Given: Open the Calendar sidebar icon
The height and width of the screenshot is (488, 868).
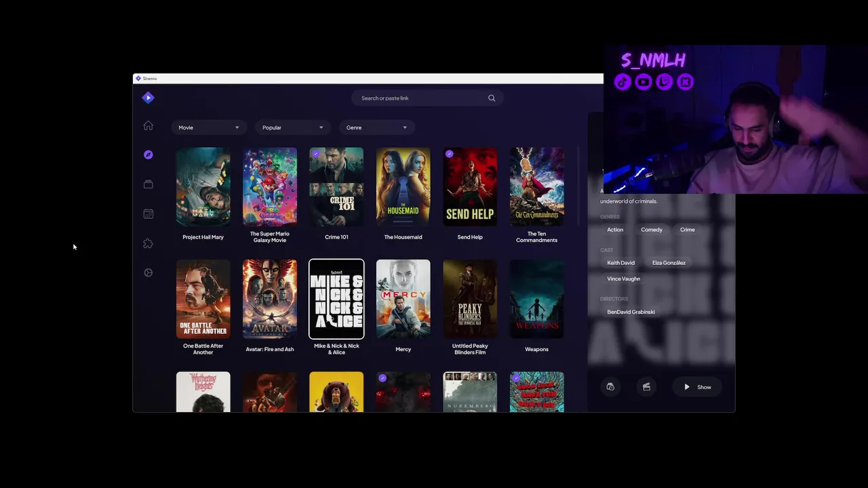Looking at the screenshot, I should pyautogui.click(x=148, y=213).
